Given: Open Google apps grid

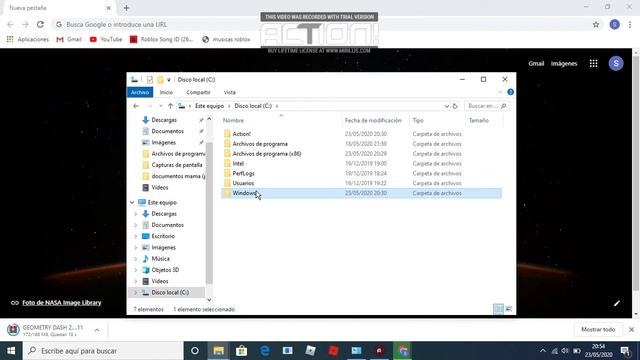Looking at the screenshot, I should [x=593, y=63].
